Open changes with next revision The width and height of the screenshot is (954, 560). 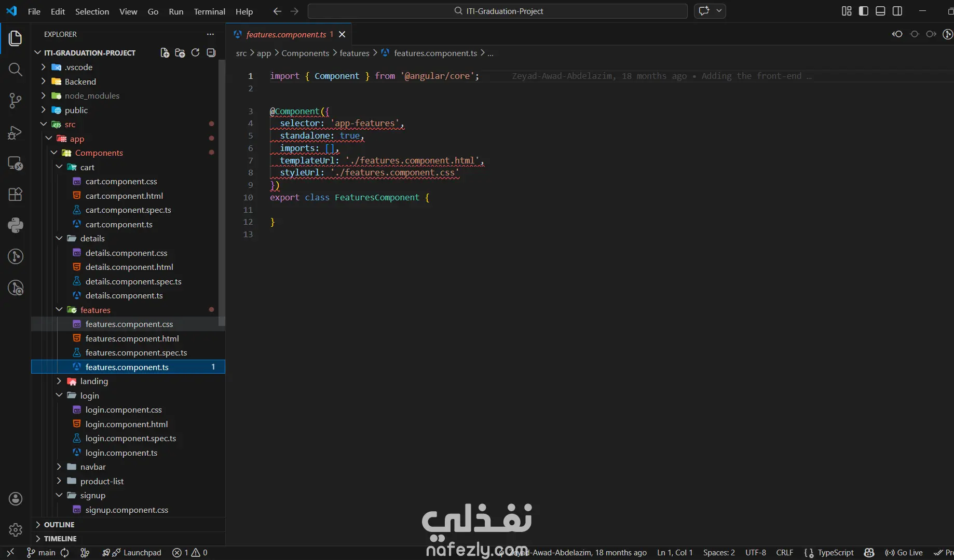[931, 34]
